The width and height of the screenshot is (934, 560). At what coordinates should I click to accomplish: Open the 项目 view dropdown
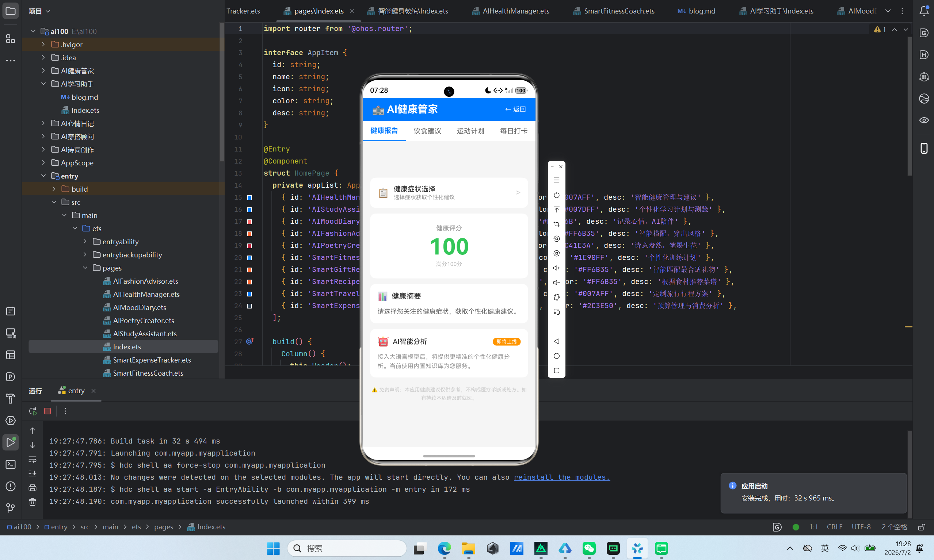40,11
